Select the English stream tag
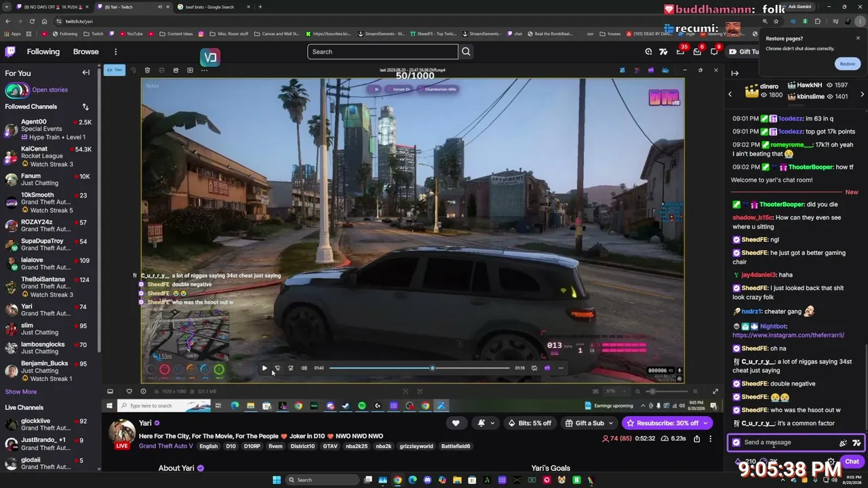 click(209, 446)
